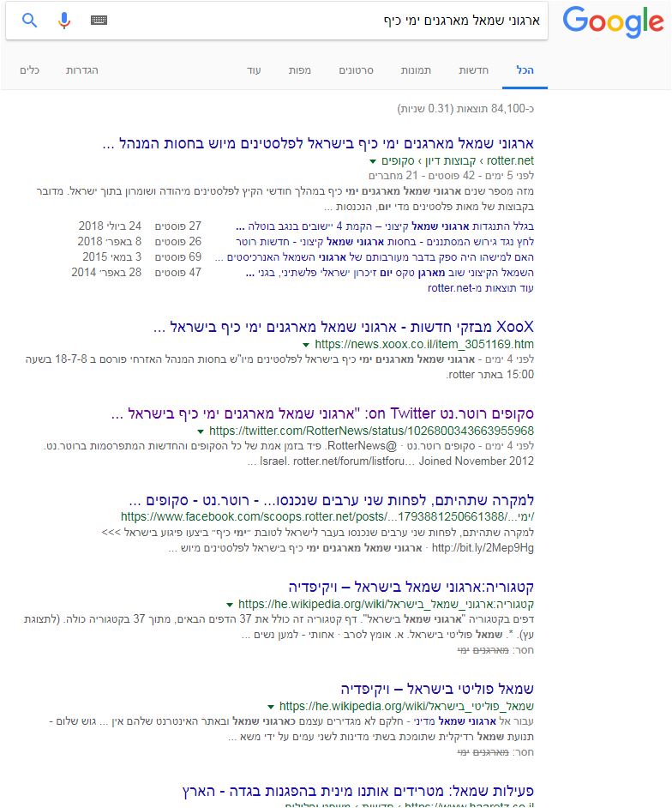672x808 pixels.
Task: Switch to the תמונות (Images) tab
Action: [416, 70]
